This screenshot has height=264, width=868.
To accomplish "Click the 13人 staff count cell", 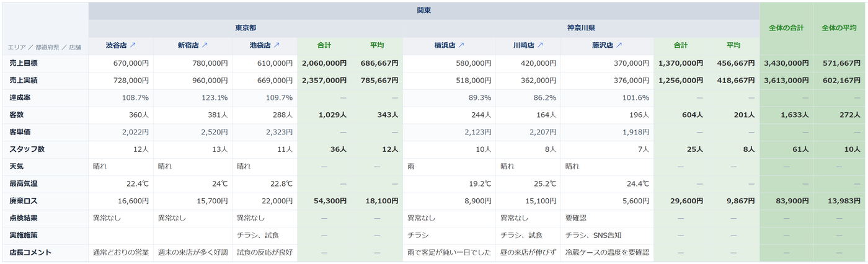I will [x=193, y=149].
